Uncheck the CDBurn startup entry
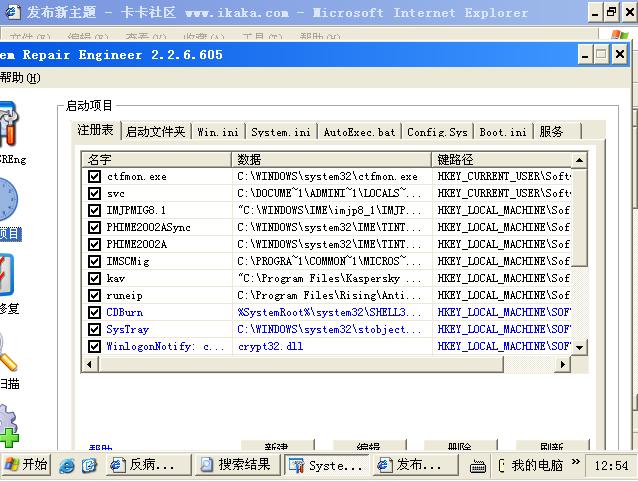Image resolution: width=638 pixels, height=481 pixels. tap(94, 313)
